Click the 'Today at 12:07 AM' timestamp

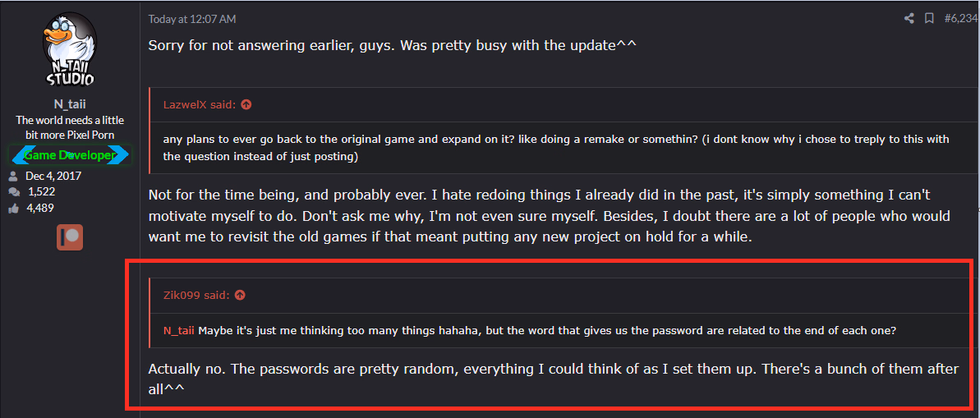(191, 19)
